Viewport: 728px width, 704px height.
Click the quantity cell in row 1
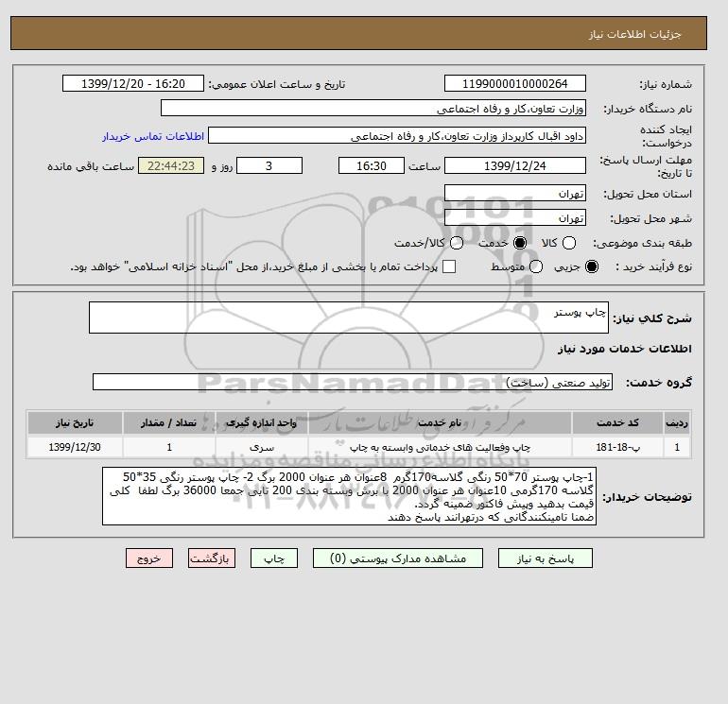169,447
